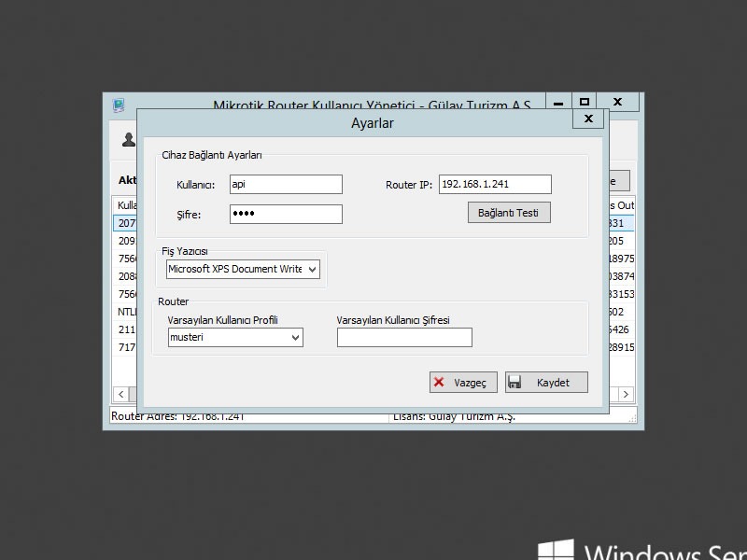
Task: Maximize the Mikrotik Router main window
Action: [585, 102]
